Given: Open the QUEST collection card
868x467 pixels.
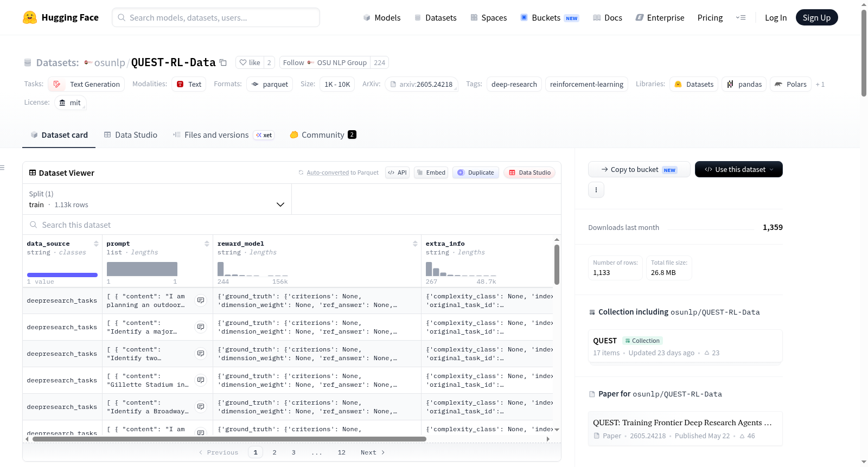Looking at the screenshot, I should tap(685, 346).
